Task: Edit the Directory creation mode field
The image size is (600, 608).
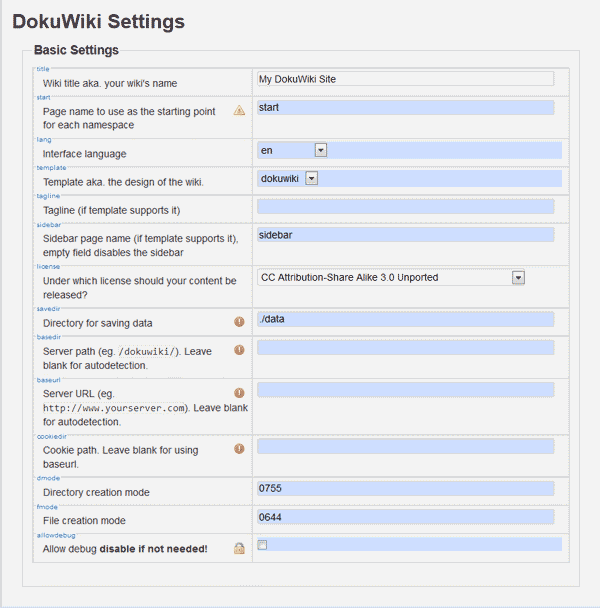Action: coord(405,488)
